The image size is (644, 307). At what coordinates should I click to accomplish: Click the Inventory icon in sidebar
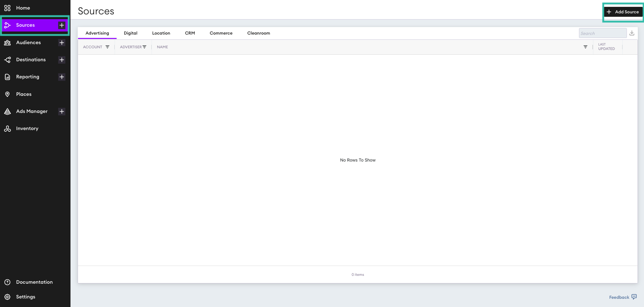click(x=8, y=129)
